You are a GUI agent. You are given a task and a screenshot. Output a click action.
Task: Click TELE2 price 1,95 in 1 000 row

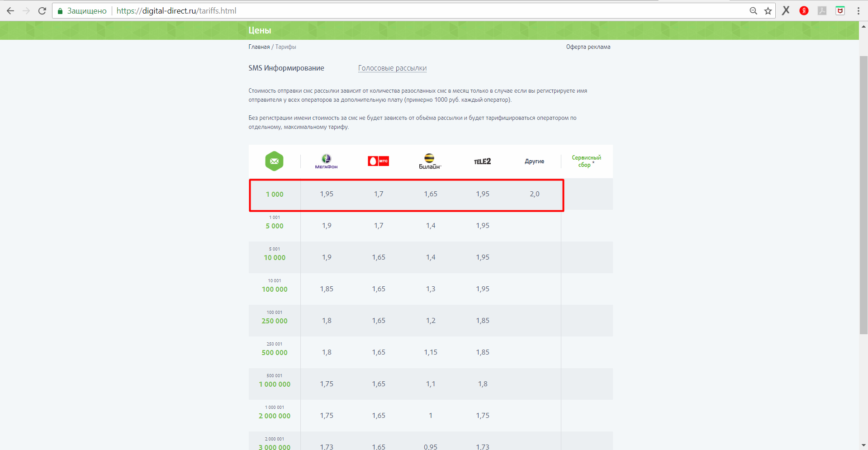tap(483, 194)
